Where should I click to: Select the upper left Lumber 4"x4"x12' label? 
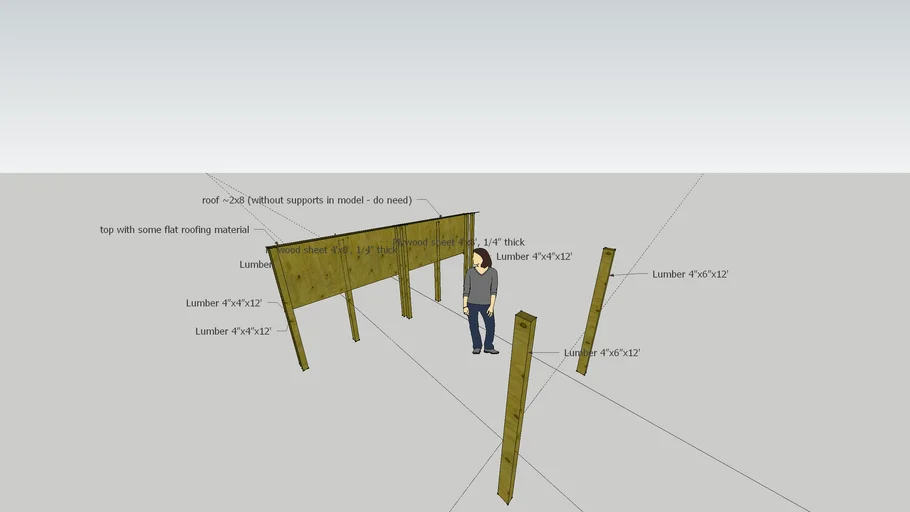pos(224,303)
